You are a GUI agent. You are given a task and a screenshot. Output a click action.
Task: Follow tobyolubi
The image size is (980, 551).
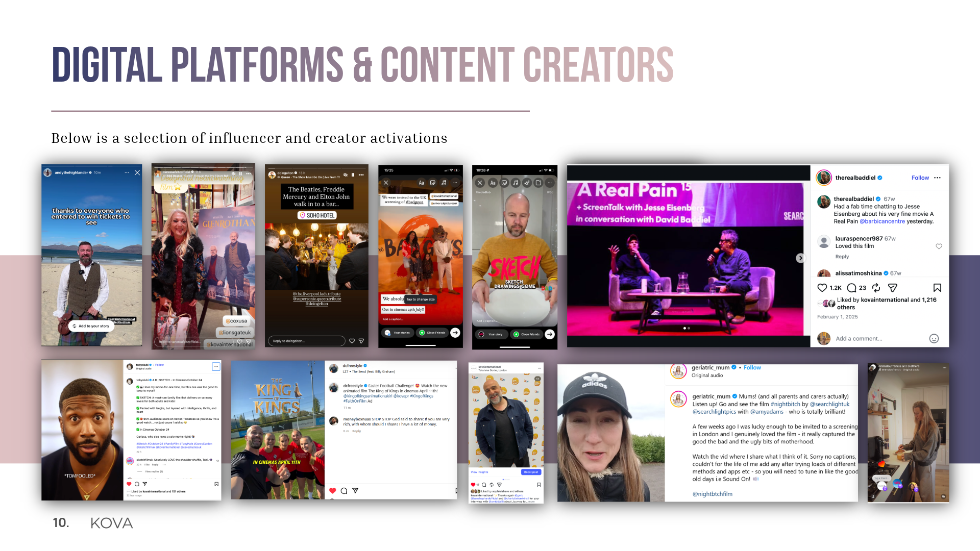point(160,365)
